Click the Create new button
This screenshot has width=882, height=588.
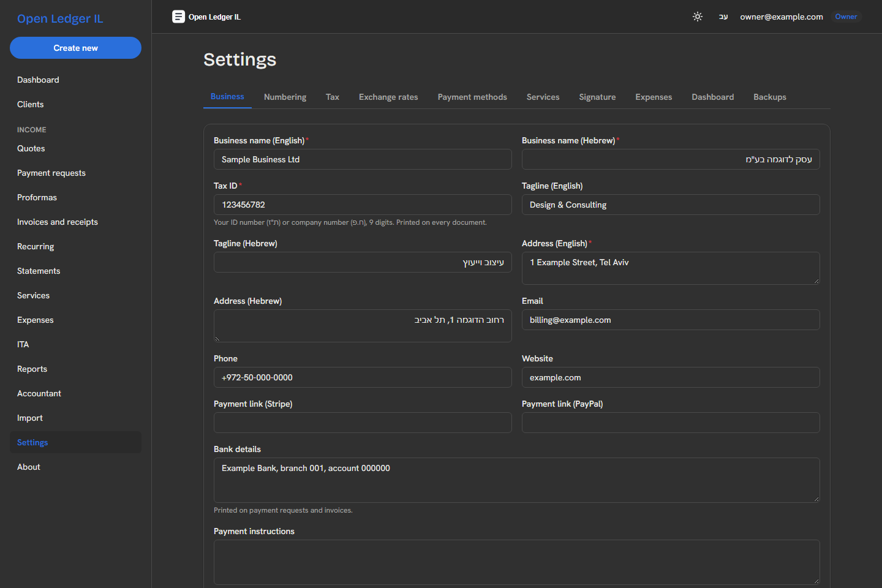75,48
